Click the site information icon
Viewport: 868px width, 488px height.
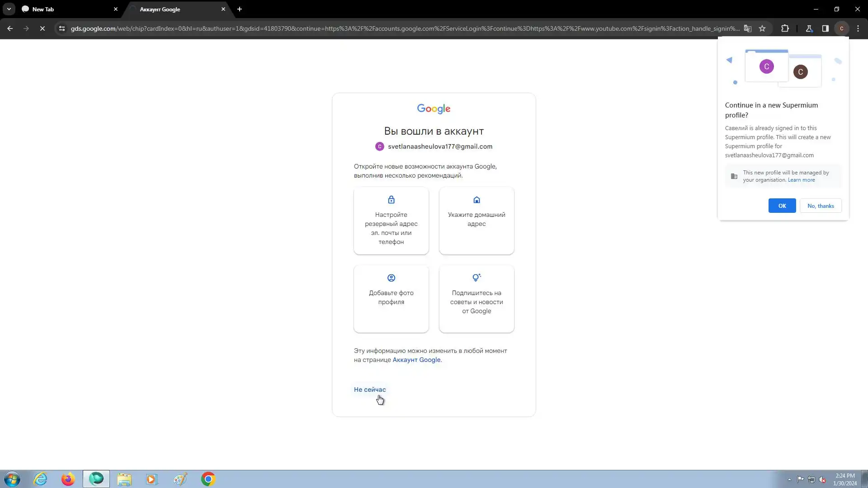[62, 28]
